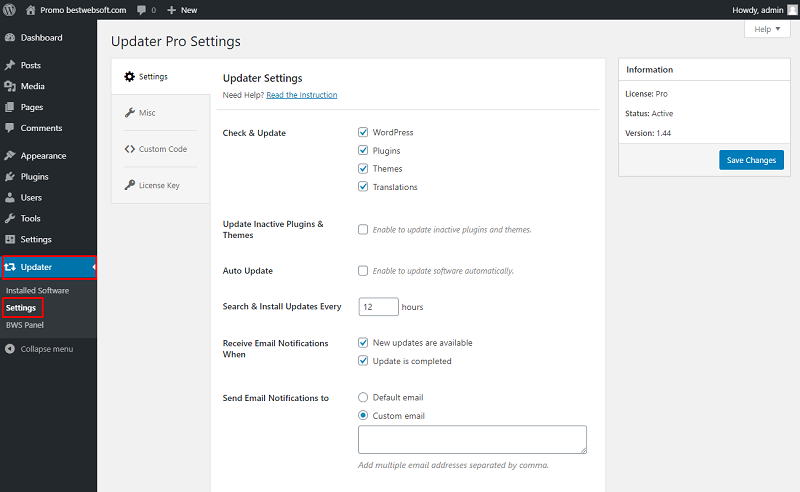The image size is (800, 492).
Task: Open BWS Panel submenu item
Action: click(24, 325)
